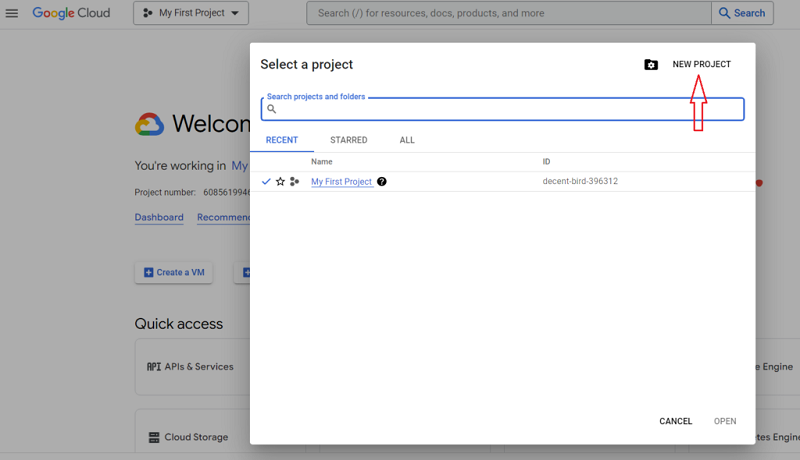800x460 pixels.
Task: Select the RECENT tab
Action: (x=281, y=141)
